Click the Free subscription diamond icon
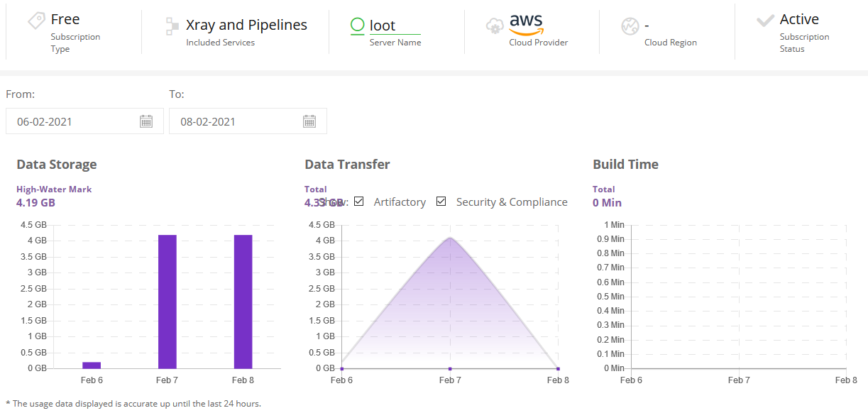The width and height of the screenshot is (868, 413). (37, 19)
